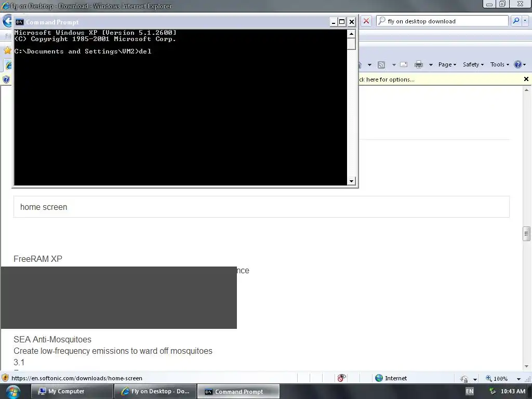532x399 pixels.
Task: Click the Command Prompt title bar icon
Action: 19,22
